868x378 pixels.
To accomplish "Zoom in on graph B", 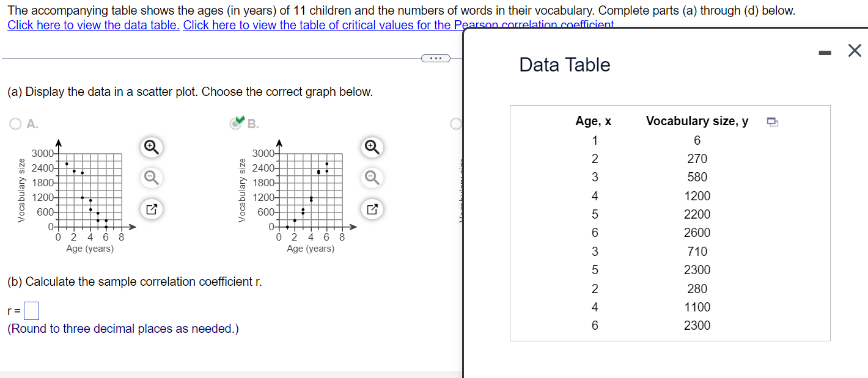I will (372, 147).
